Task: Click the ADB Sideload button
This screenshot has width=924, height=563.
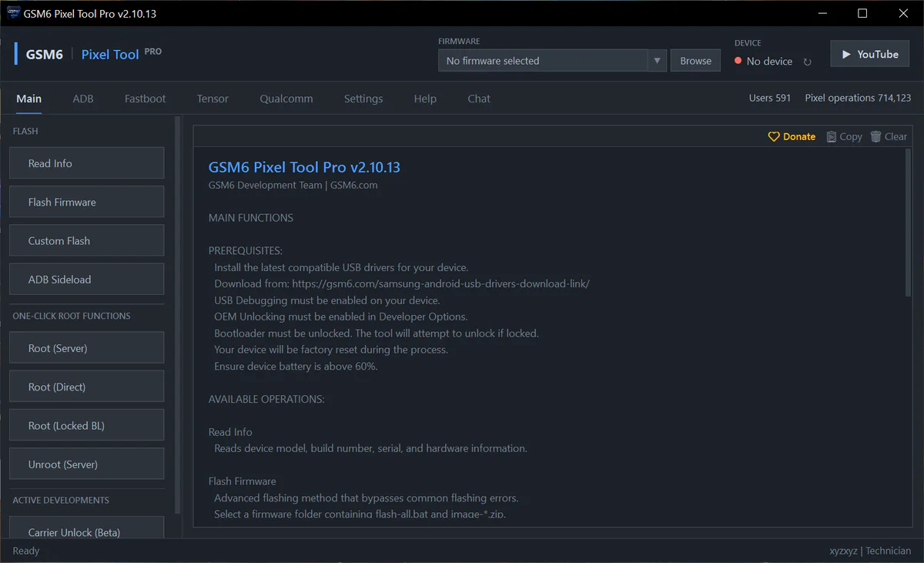Action: [87, 279]
